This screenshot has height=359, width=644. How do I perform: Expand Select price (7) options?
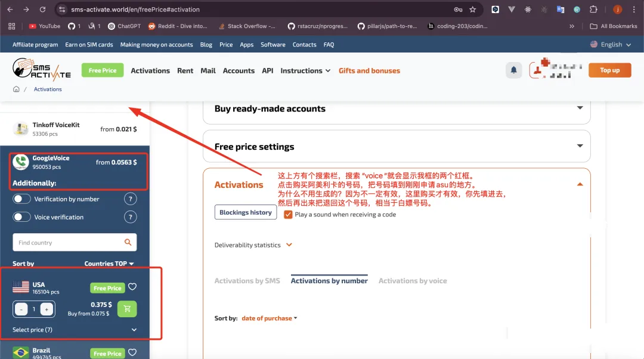75,330
